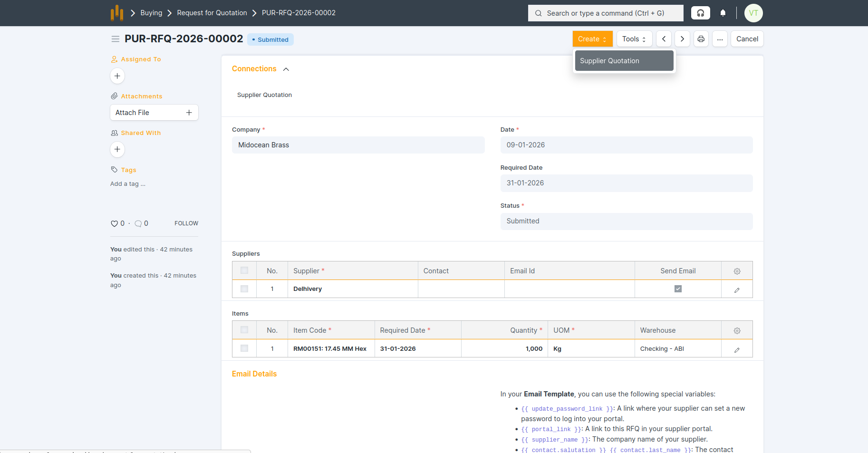Navigate to Request for Quotation breadcrumb
Viewport: 868px width, 453px height.
212,13
